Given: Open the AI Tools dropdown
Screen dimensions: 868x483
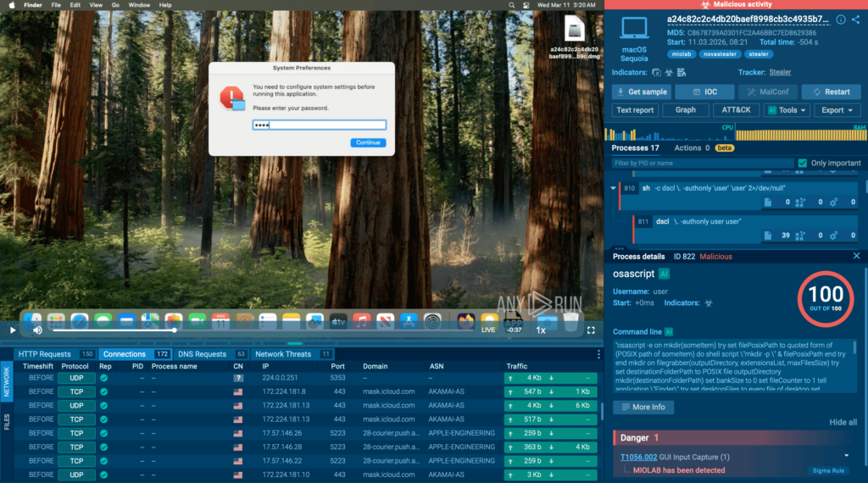Looking at the screenshot, I should [787, 110].
